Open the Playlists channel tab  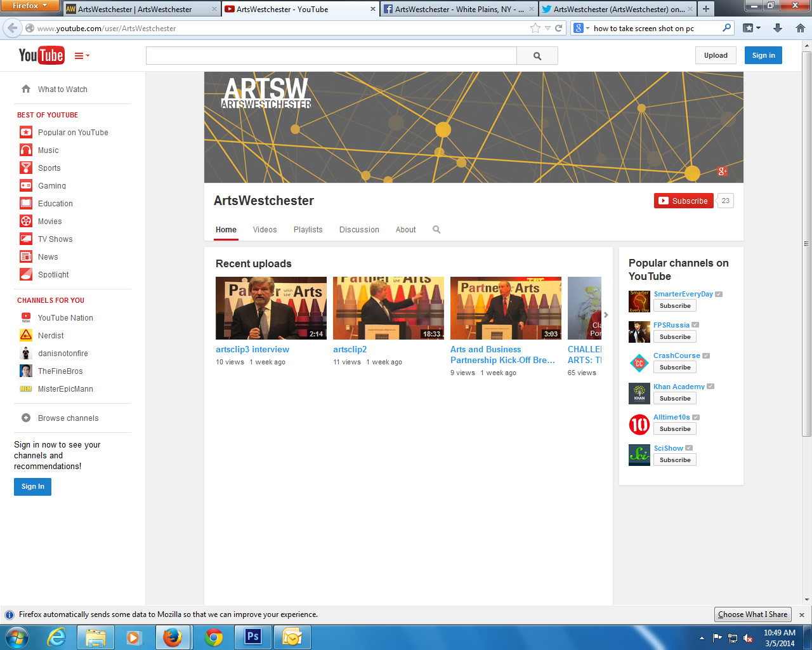(x=308, y=230)
